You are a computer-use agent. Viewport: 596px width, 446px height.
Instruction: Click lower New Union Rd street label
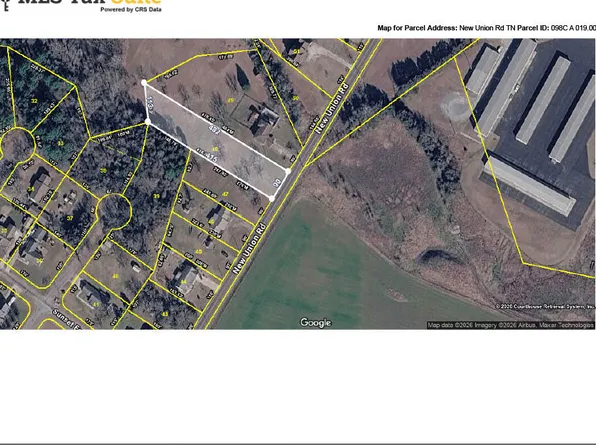pos(249,248)
